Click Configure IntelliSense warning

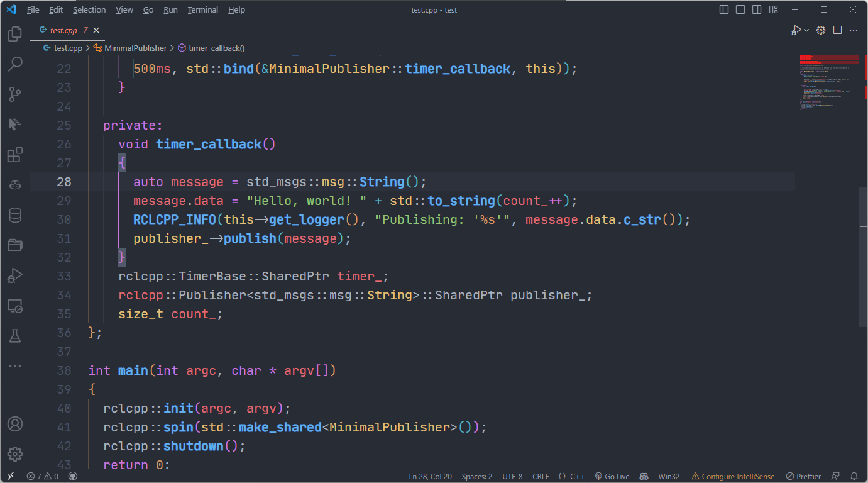point(733,476)
